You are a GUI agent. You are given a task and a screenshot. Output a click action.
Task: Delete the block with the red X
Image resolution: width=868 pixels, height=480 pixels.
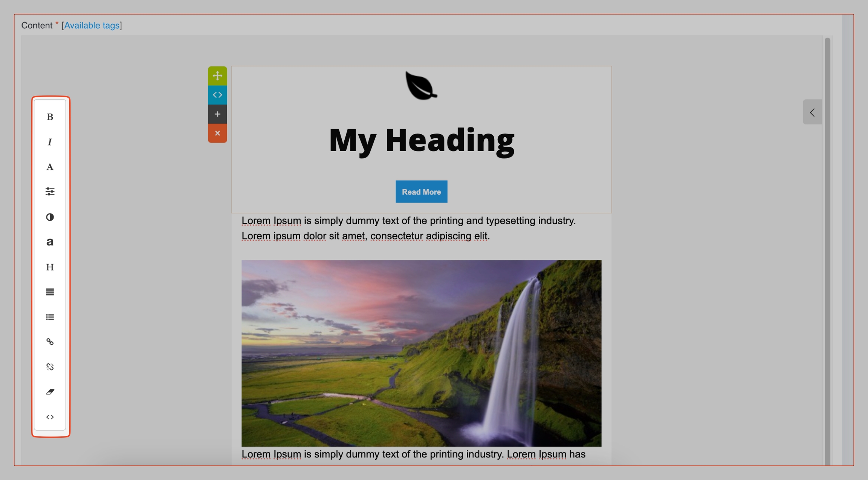[217, 133]
